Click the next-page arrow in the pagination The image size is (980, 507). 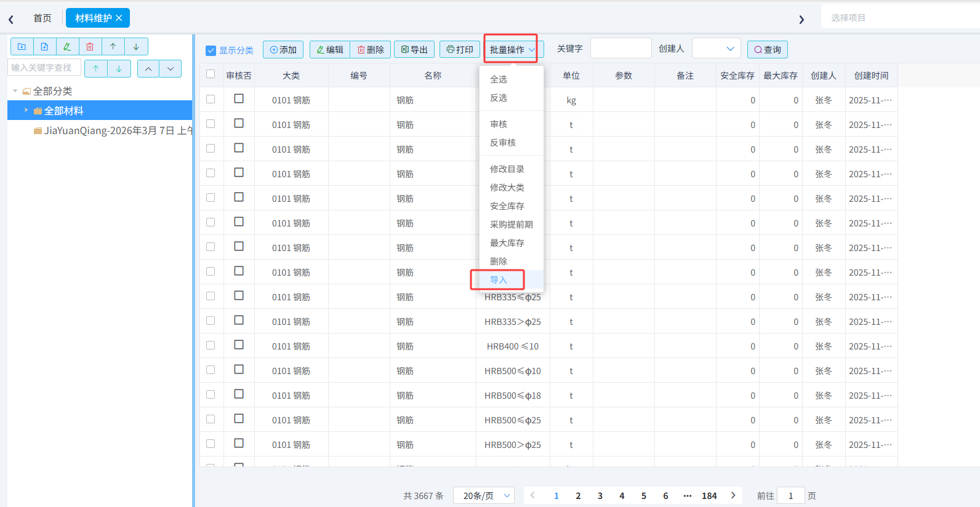(x=733, y=495)
